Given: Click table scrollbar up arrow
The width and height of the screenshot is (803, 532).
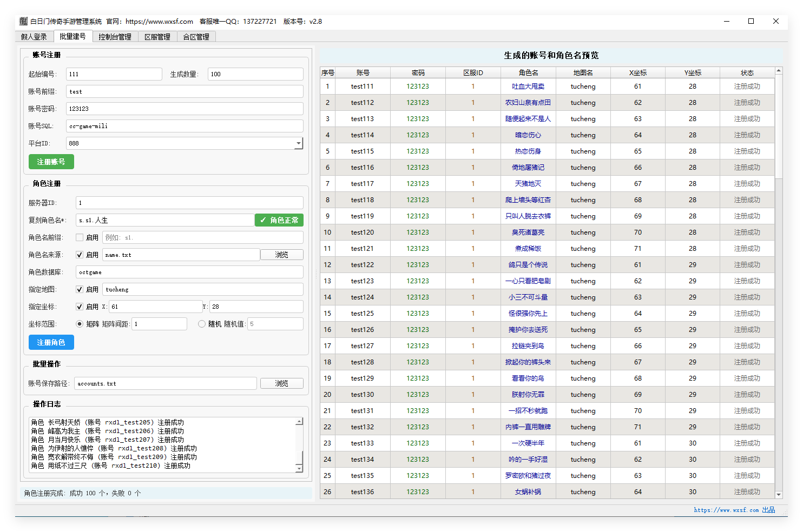Looking at the screenshot, I should [779, 71].
